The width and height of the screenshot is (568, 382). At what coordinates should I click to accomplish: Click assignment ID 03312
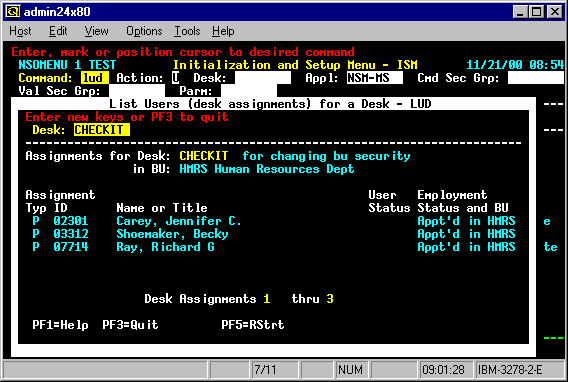click(x=71, y=234)
